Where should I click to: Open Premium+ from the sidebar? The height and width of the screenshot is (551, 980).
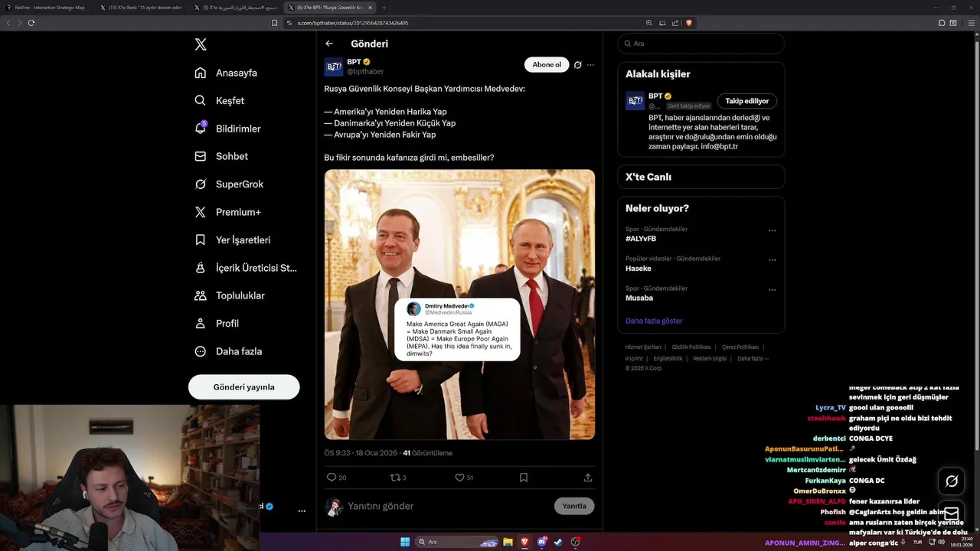227,212
